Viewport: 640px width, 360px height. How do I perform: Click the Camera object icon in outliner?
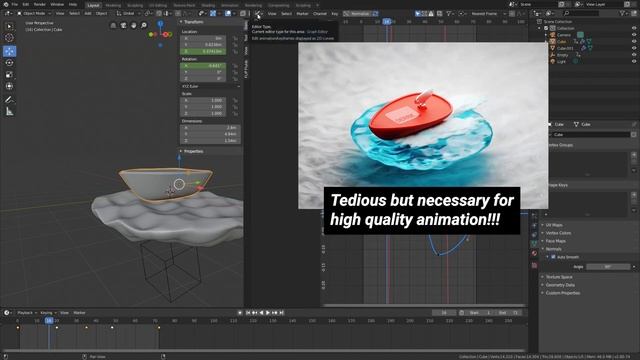[x=552, y=35]
